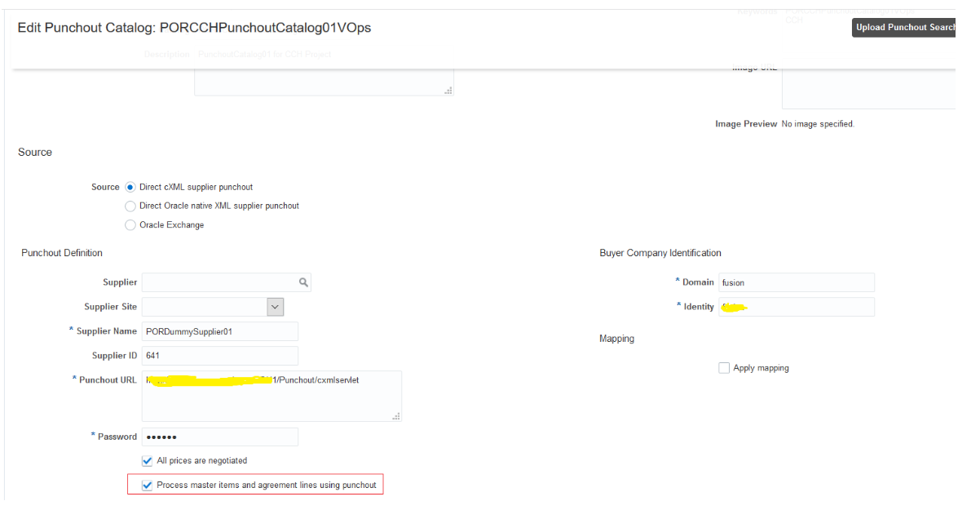Select Direct cXML supplier punchout option
This screenshot has width=980, height=510.
pos(130,188)
